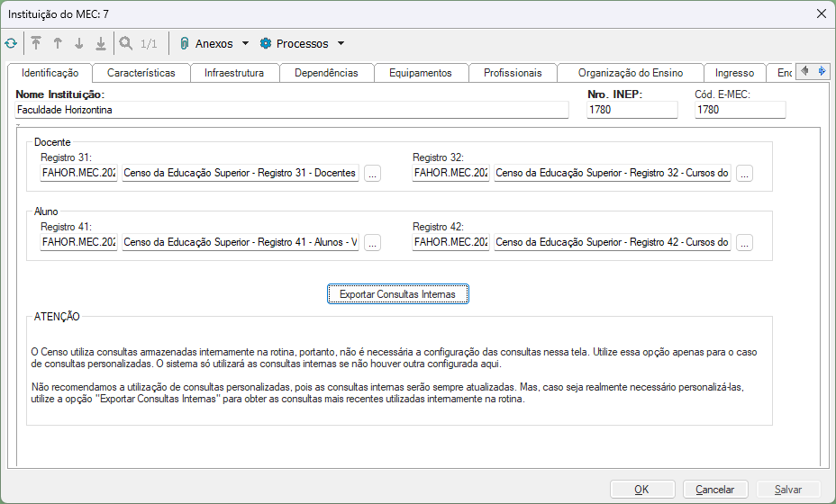Jump to the last record arrow

click(101, 43)
